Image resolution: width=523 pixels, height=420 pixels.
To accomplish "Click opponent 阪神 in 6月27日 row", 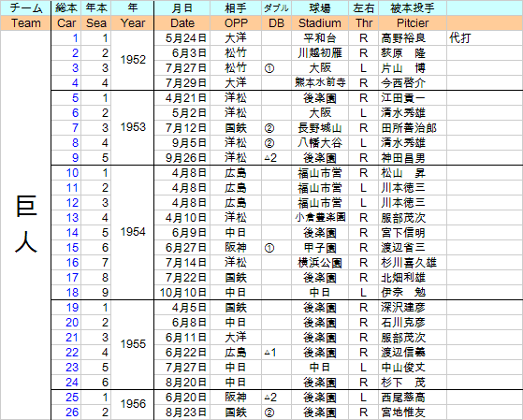I will (x=236, y=248).
